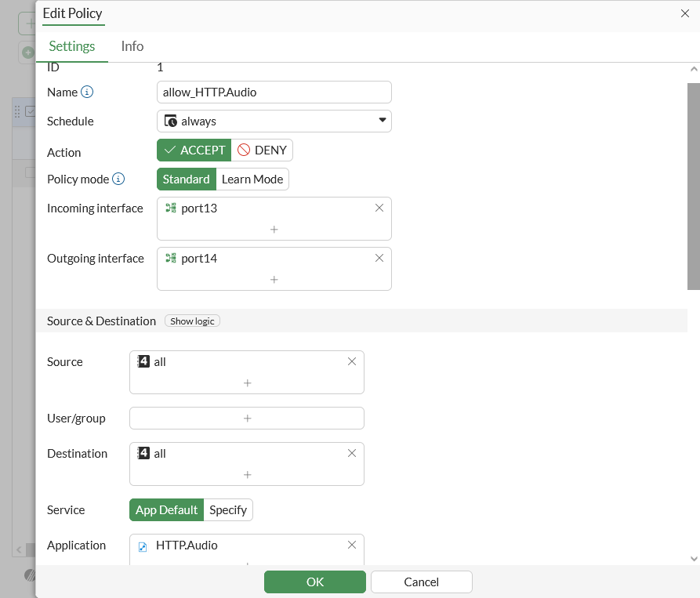This screenshot has height=598, width=700.
Task: Set Action to DENY
Action: 263,150
